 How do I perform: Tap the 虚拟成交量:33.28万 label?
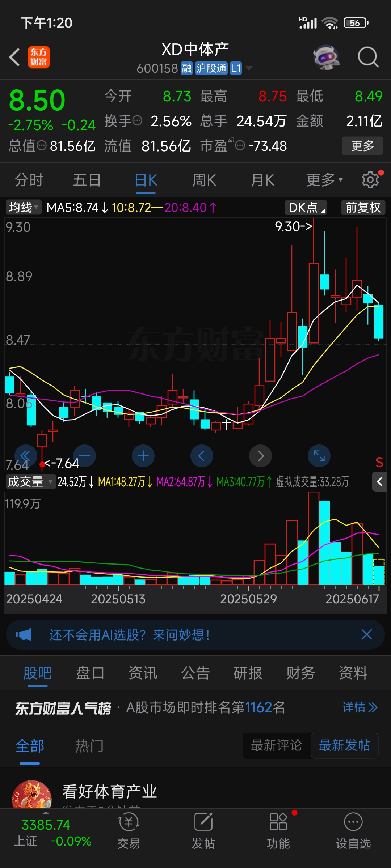312,482
